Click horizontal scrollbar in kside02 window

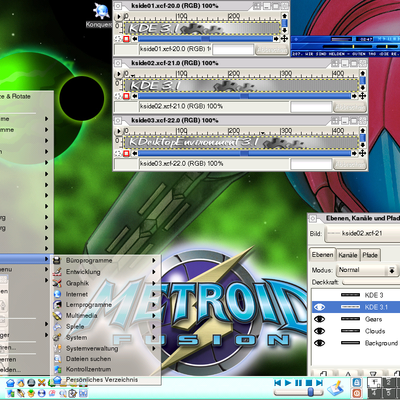(x=244, y=96)
